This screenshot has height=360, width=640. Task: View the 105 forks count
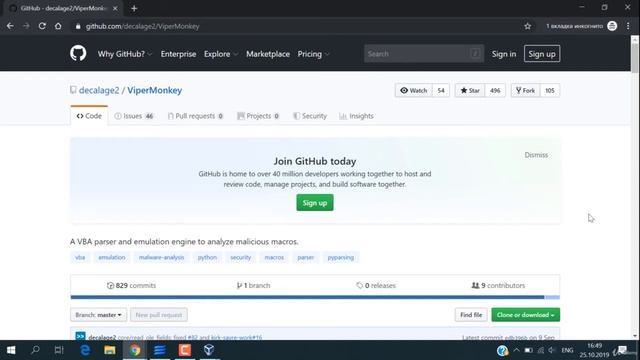(x=550, y=90)
